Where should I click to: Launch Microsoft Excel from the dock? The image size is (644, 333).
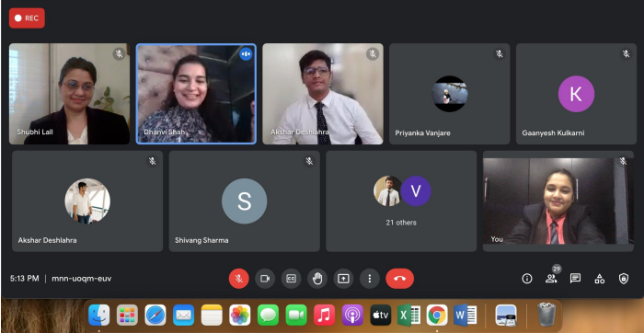[x=408, y=316]
